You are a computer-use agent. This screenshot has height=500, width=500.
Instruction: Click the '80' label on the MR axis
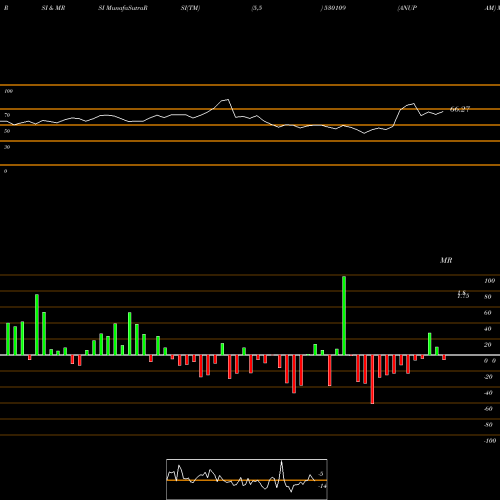[488, 297]
